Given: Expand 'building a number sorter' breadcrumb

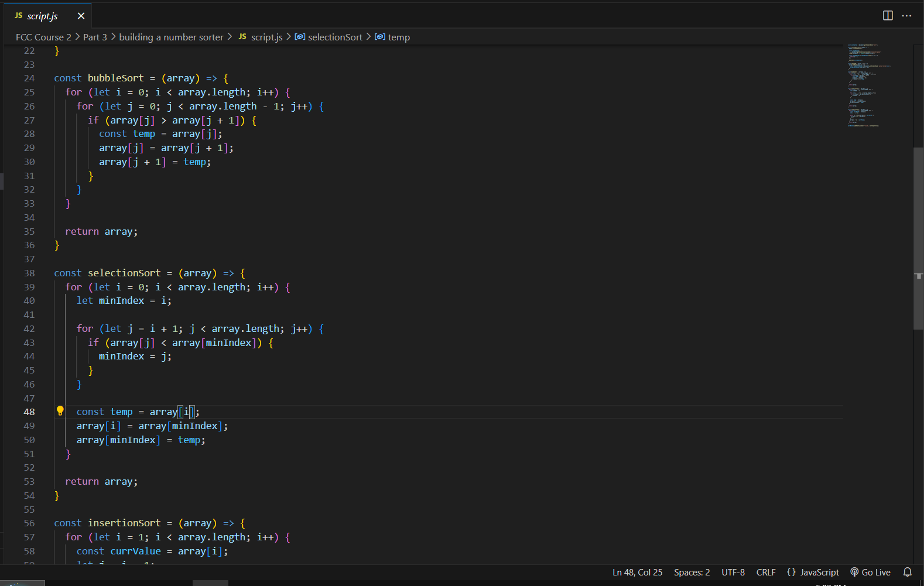Looking at the screenshot, I should coord(171,37).
